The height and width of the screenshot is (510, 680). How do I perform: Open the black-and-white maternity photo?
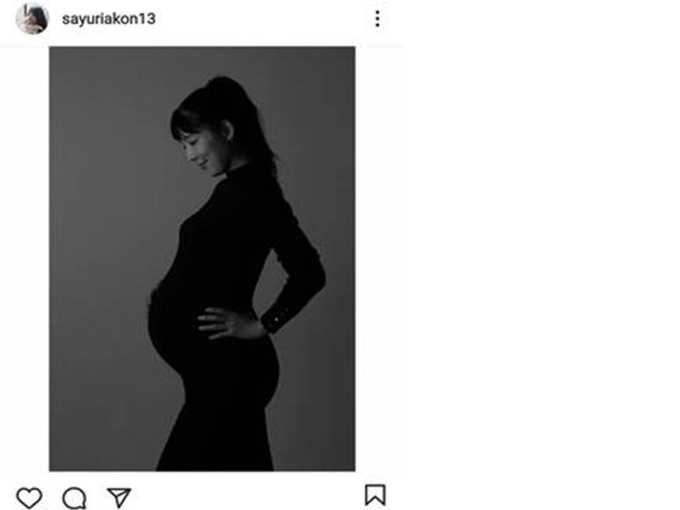(x=202, y=258)
